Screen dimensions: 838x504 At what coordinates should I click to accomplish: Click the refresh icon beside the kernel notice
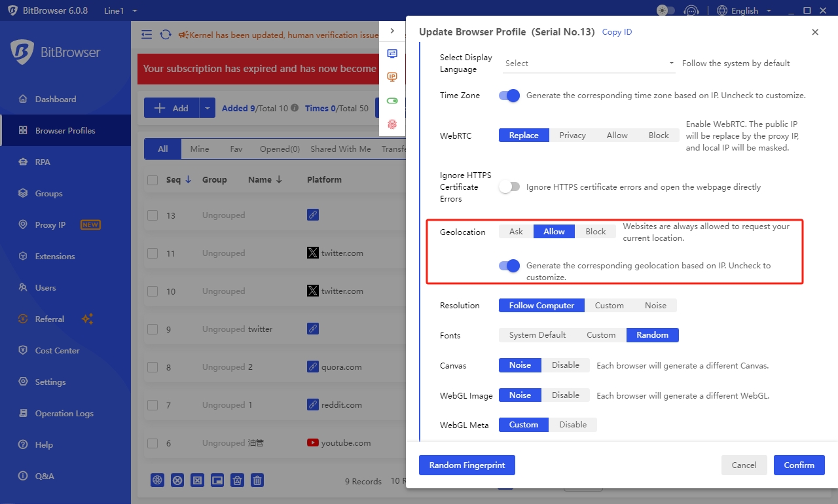click(166, 35)
